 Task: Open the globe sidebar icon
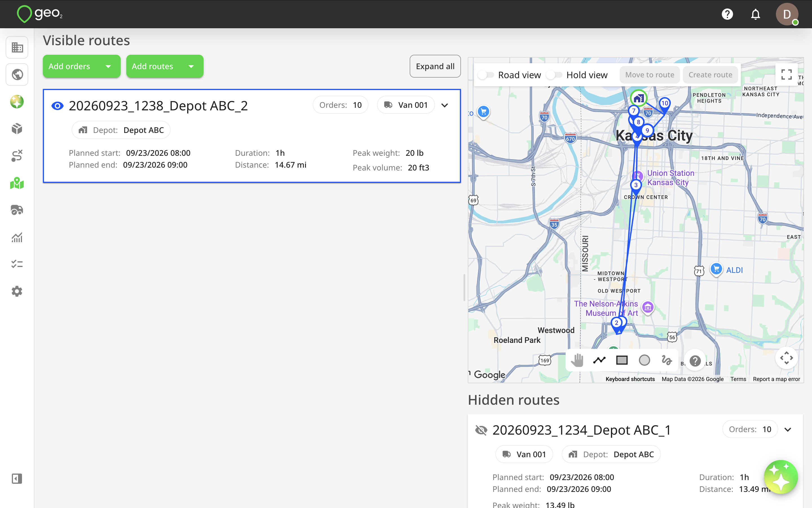[17, 74]
